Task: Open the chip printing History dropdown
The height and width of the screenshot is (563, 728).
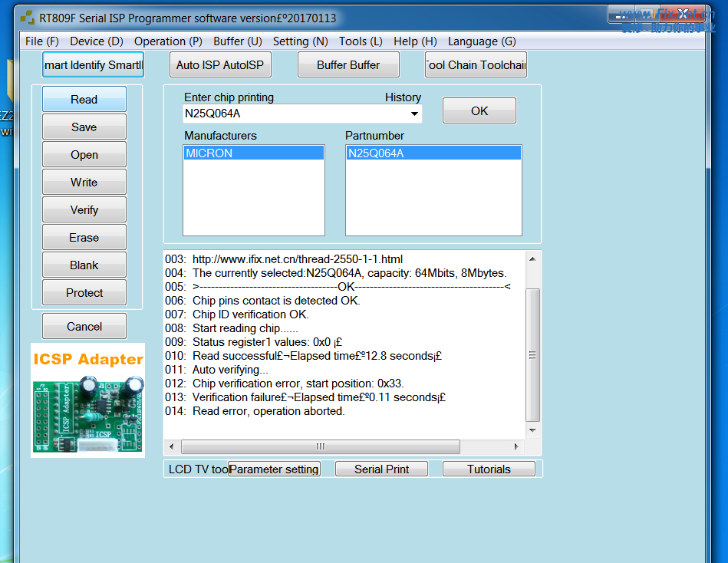Action: [415, 114]
